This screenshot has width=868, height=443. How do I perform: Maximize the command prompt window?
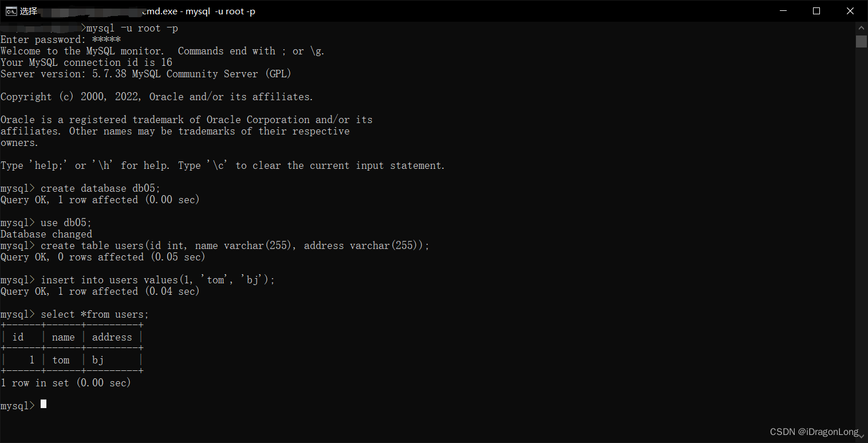click(x=816, y=11)
